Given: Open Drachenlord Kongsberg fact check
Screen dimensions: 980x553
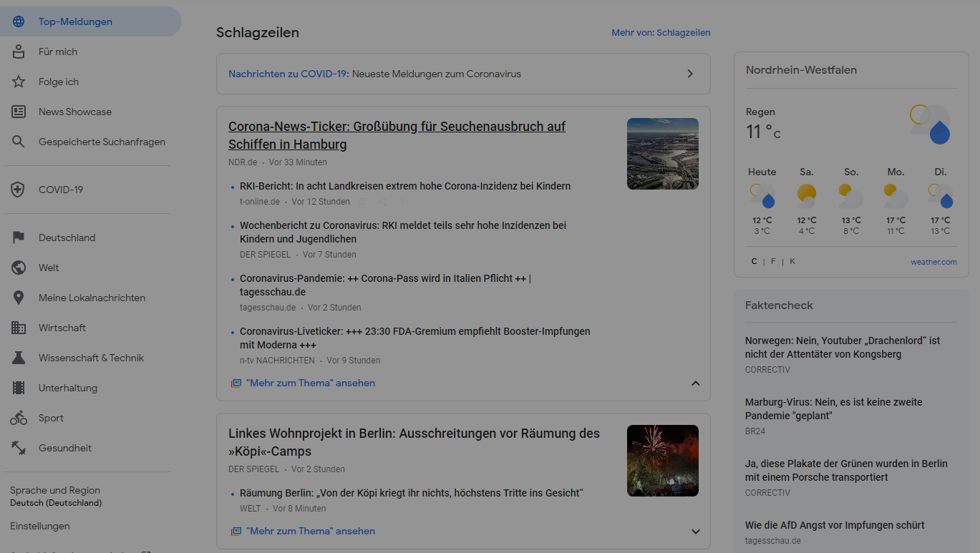Looking at the screenshot, I should [843, 348].
